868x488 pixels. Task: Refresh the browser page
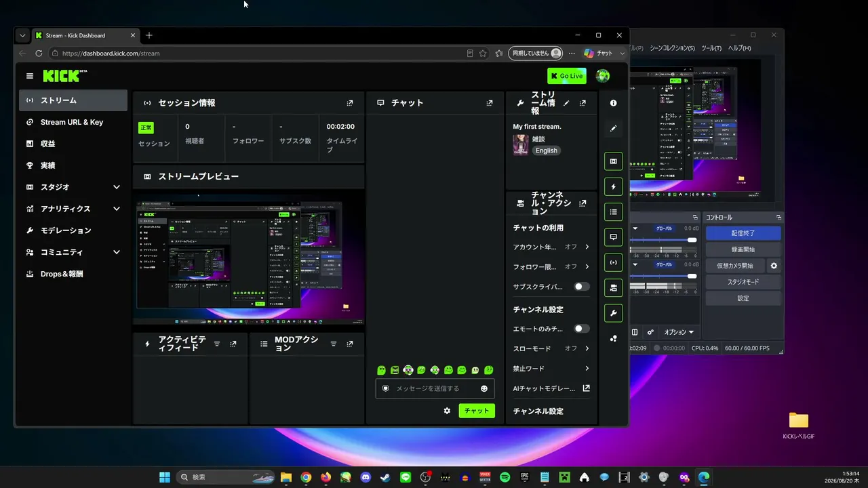[39, 53]
